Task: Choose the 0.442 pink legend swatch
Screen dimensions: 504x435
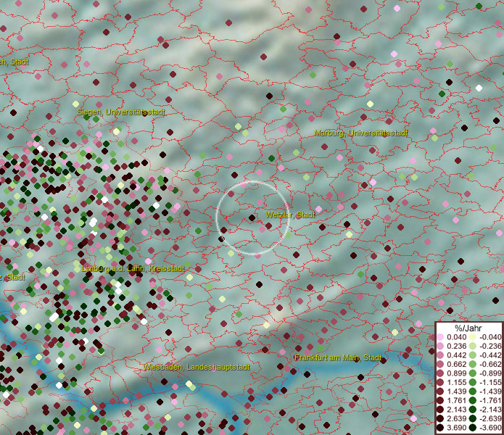Action: tap(441, 355)
